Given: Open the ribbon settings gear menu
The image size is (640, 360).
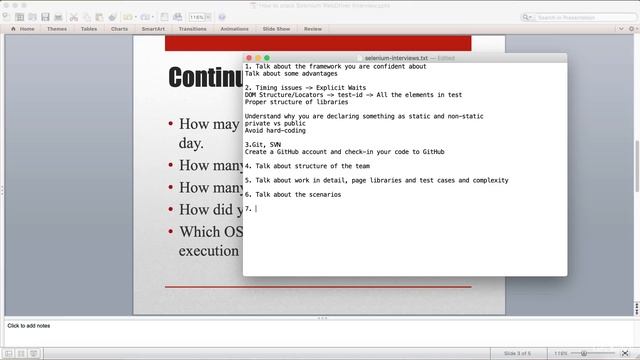Looking at the screenshot, I should 632,29.
